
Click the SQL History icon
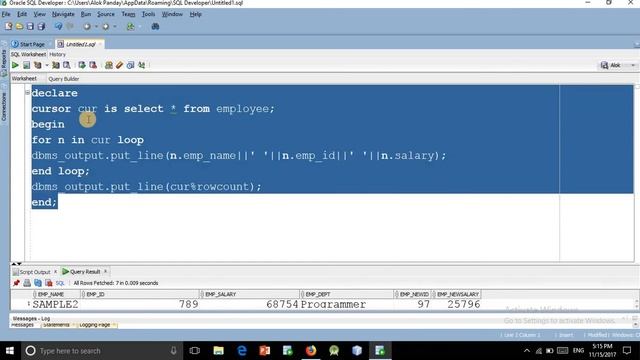[130, 65]
